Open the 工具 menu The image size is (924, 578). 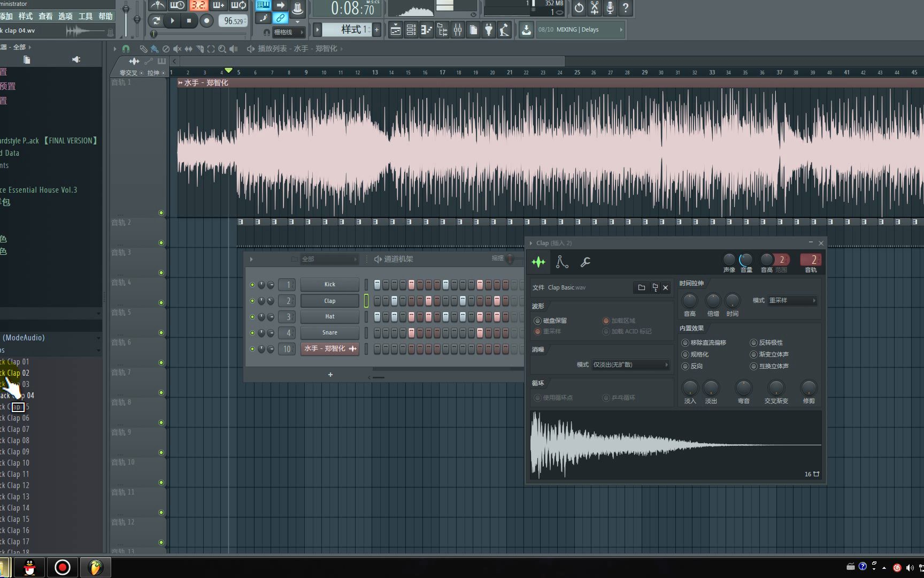point(86,16)
